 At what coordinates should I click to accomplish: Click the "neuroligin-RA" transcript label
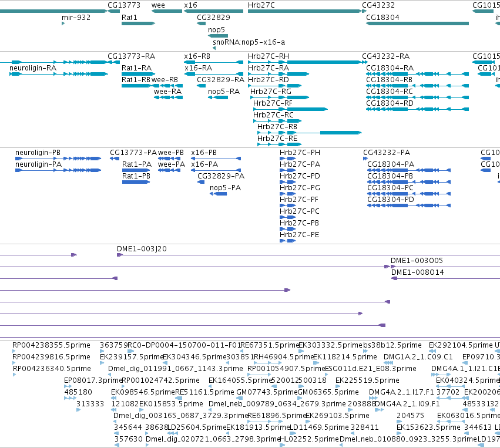click(x=33, y=68)
